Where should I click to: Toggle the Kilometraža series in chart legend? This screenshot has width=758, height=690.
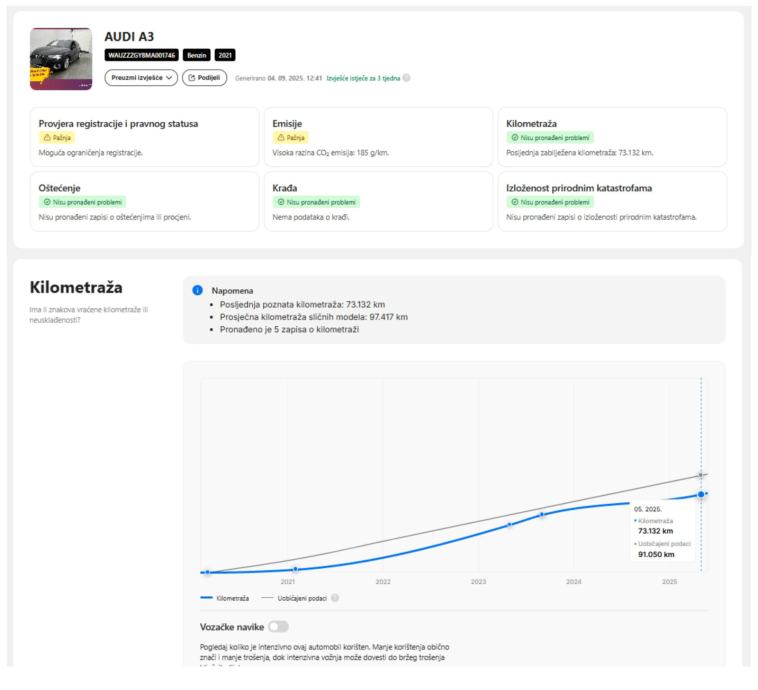pos(226,598)
